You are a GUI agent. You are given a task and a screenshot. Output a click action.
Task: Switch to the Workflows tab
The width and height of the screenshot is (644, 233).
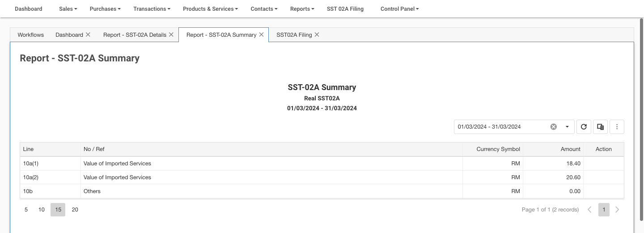31,35
